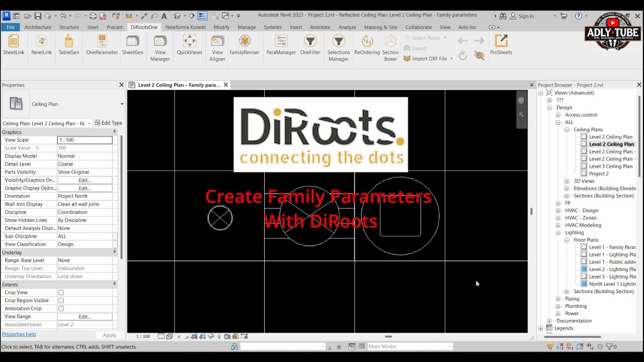Expand the Plumbing node in Project Browser
644x362 pixels.
point(558,306)
